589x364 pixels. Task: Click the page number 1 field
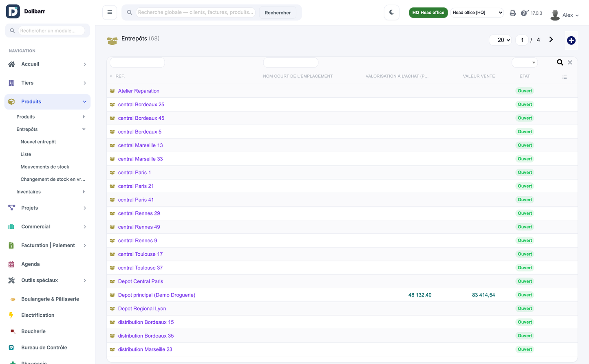(x=522, y=40)
